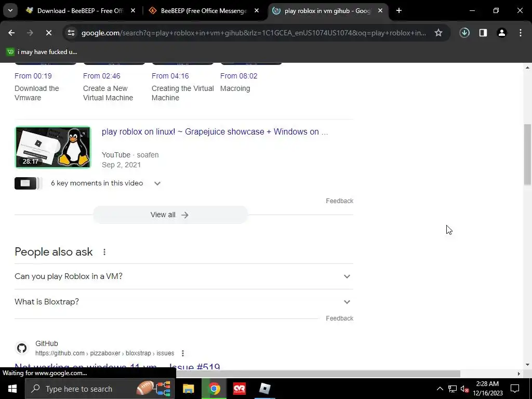Open the tab search dropdown arrow
Screen dimensions: 532x399
[10, 10]
